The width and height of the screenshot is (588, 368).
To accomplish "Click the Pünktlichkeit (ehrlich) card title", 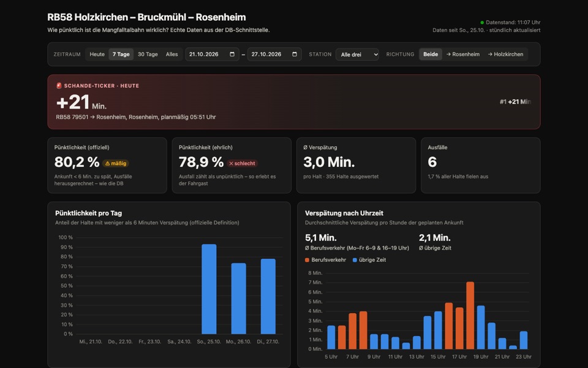I will point(206,148).
